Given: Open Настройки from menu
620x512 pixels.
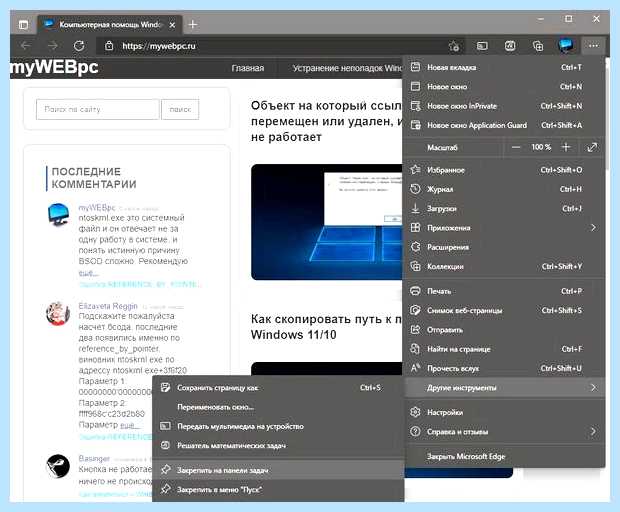Looking at the screenshot, I should tap(503, 412).
